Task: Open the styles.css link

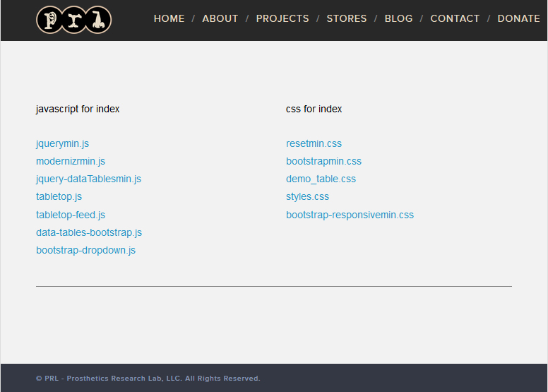Action: (308, 196)
